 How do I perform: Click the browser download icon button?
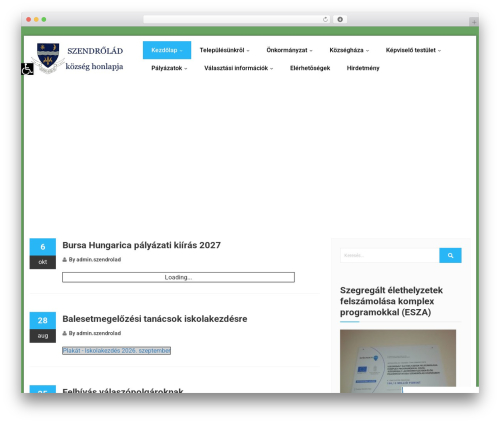click(340, 20)
